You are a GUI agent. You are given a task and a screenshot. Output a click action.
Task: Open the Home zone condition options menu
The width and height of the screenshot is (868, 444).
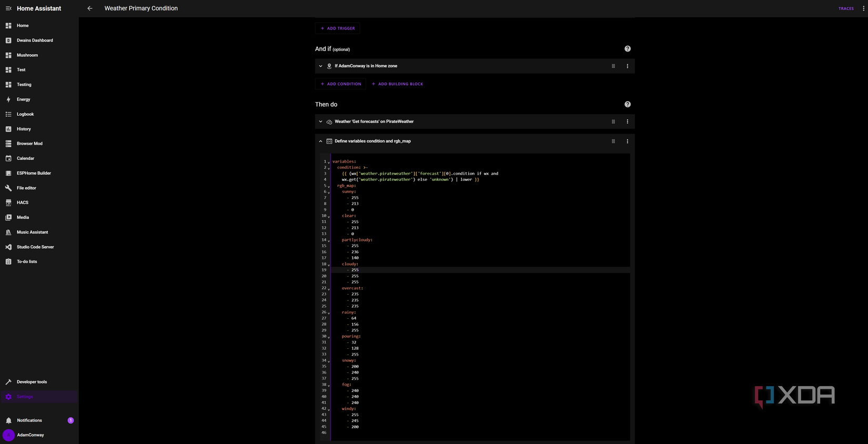(628, 66)
